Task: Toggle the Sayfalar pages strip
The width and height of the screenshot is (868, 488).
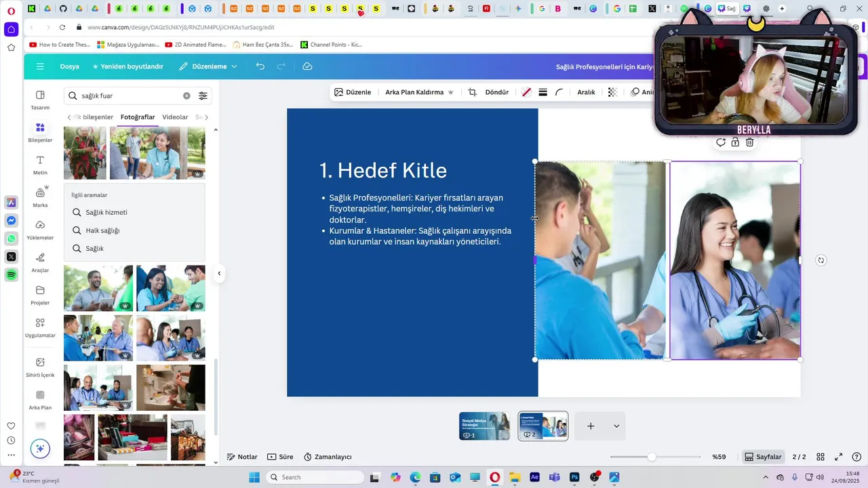Action: coord(763,457)
